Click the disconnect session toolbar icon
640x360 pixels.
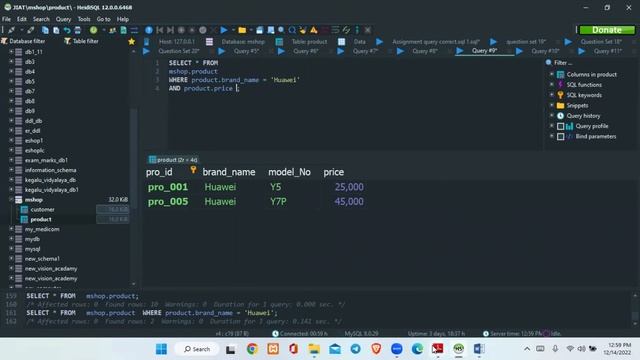pyautogui.click(x=31, y=30)
